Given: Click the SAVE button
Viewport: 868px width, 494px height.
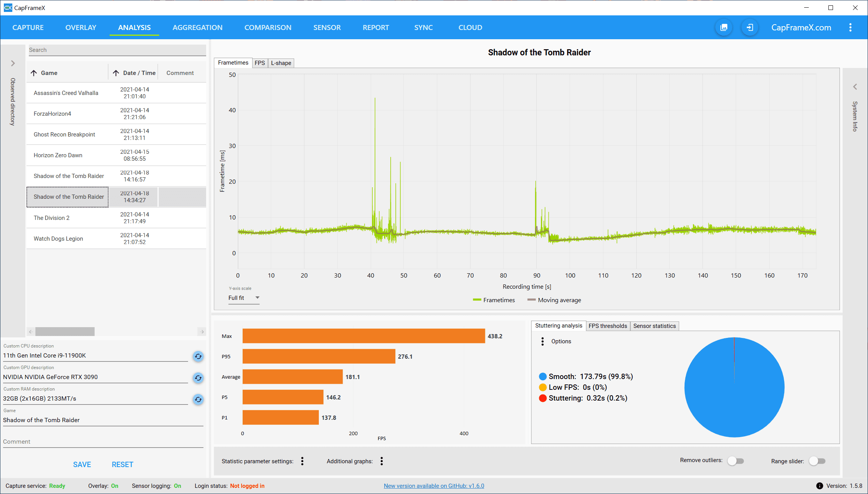Looking at the screenshot, I should (x=82, y=464).
